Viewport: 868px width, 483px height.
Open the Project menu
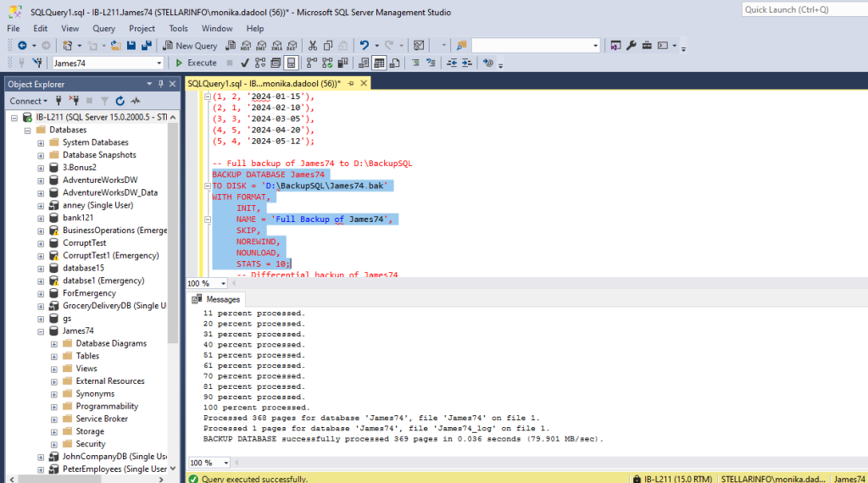pos(142,28)
